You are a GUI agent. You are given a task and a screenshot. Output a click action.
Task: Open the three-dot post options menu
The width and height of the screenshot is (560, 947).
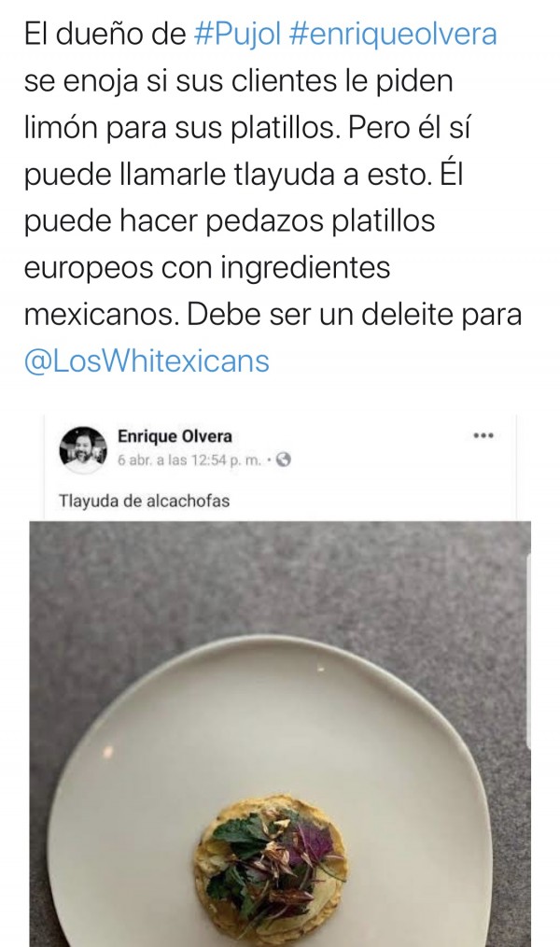pos(483,435)
